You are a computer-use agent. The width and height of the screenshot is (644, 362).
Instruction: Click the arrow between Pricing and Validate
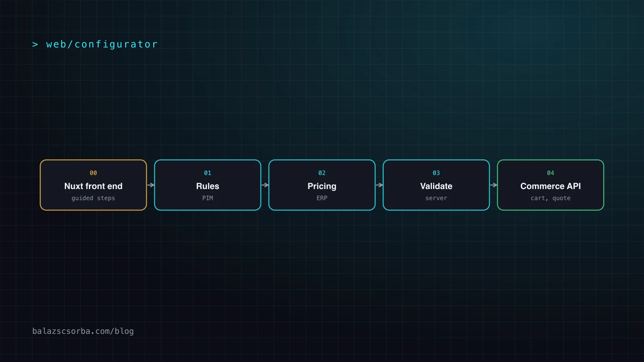coord(379,185)
